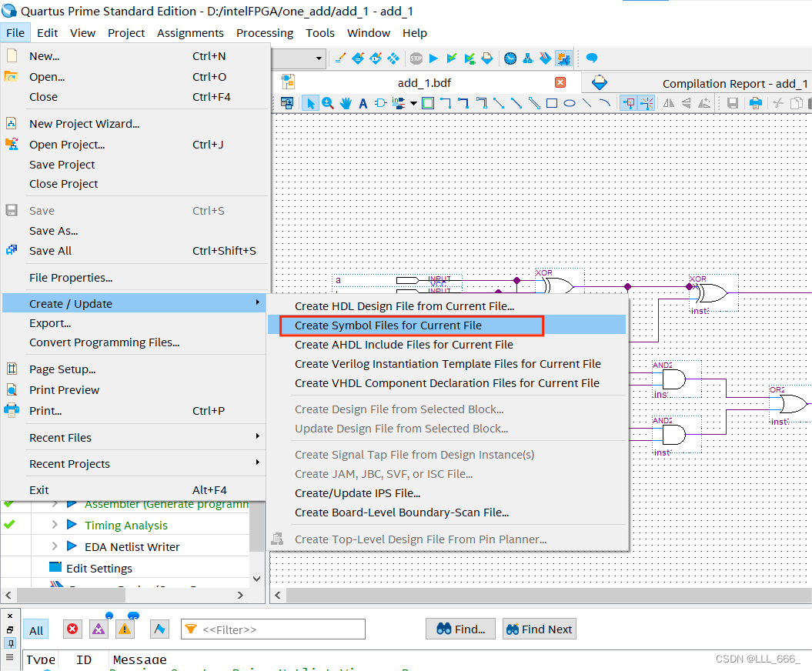Click the RTL hierarchy viewer toolbar icon
Viewport: 812px width, 671px height.
coord(528,58)
